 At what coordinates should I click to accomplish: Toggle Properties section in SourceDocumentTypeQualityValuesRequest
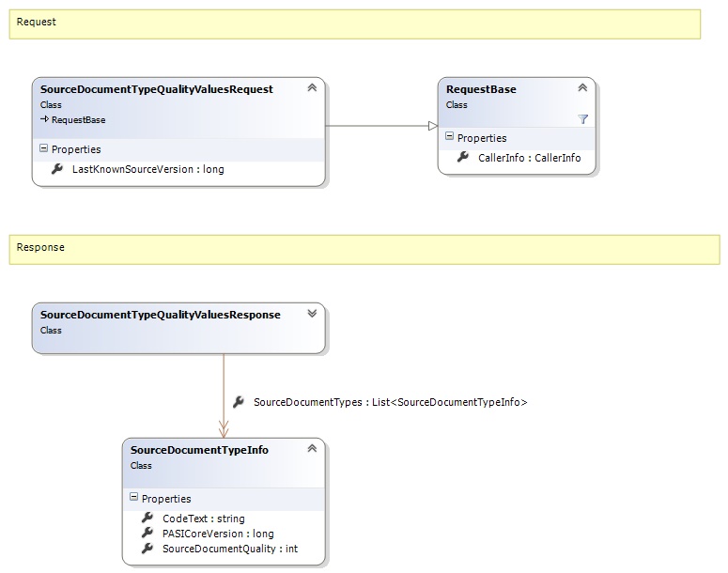tap(43, 149)
